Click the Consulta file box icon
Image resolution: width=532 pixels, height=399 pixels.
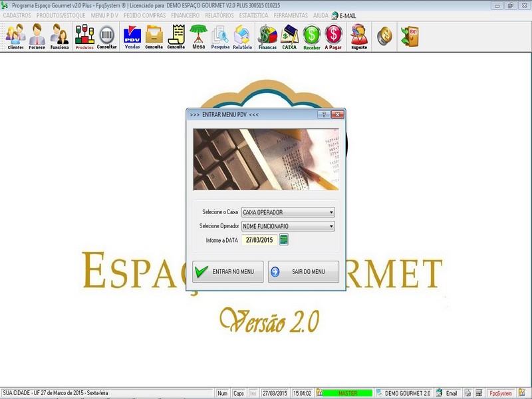(154, 37)
